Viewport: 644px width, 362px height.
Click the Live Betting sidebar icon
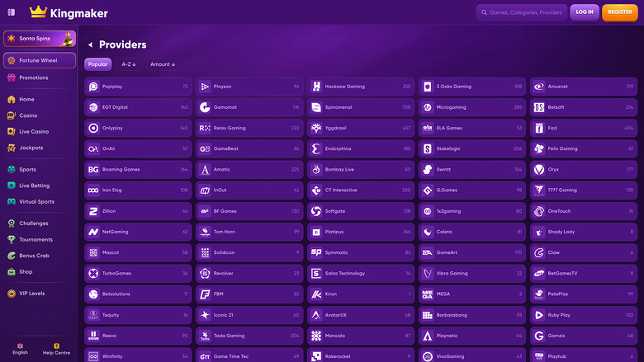click(12, 186)
